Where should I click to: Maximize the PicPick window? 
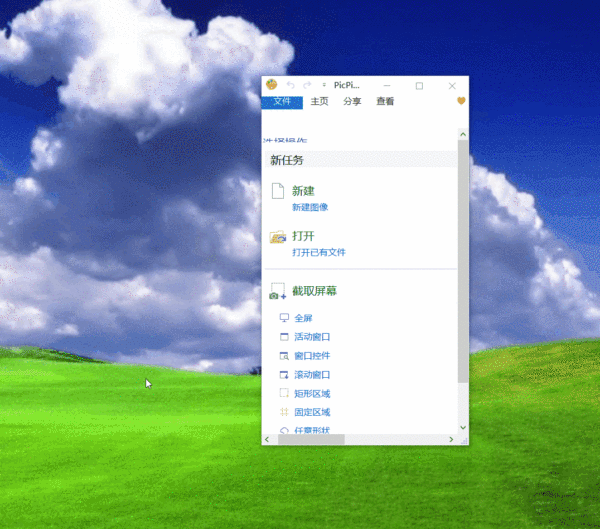(419, 86)
